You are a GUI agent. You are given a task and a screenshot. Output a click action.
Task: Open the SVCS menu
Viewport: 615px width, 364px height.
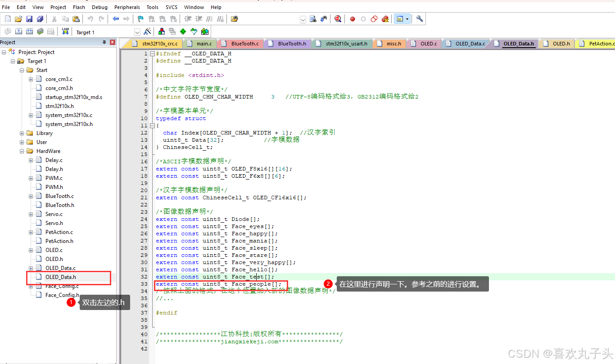pos(172,7)
